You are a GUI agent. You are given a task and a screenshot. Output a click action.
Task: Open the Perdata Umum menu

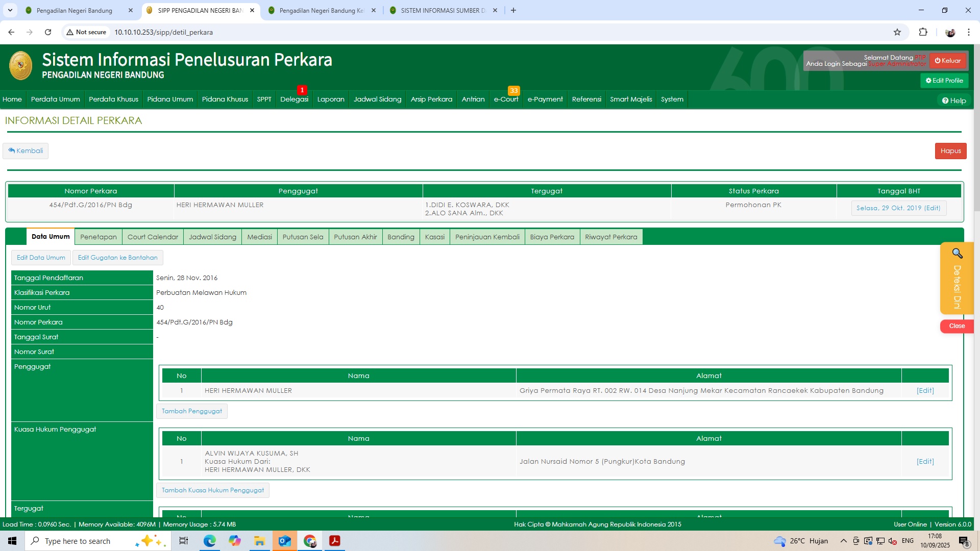pos(55,99)
